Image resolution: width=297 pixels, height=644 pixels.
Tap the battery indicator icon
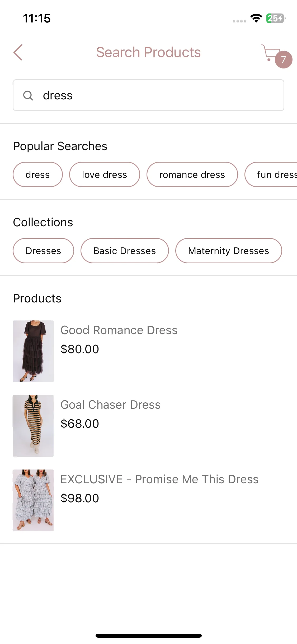276,18
